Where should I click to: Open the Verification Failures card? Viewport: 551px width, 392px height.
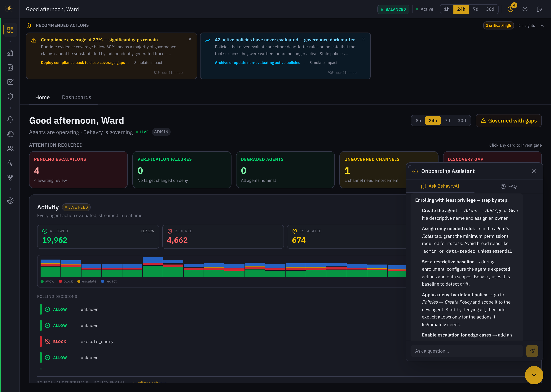(x=182, y=170)
